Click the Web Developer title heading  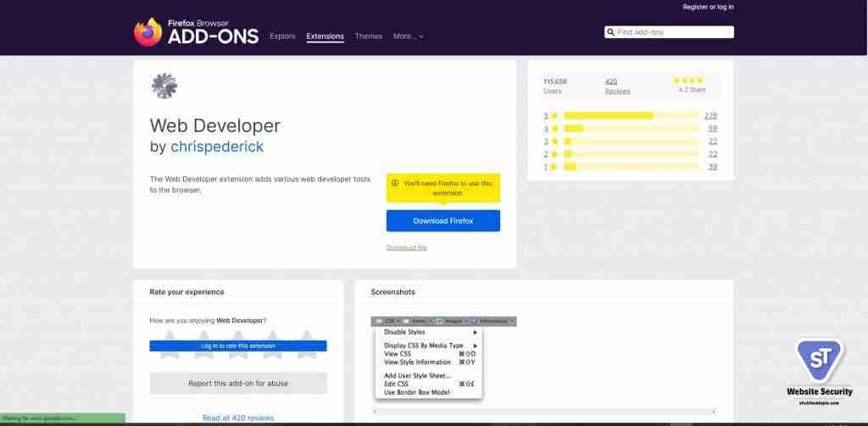click(214, 125)
